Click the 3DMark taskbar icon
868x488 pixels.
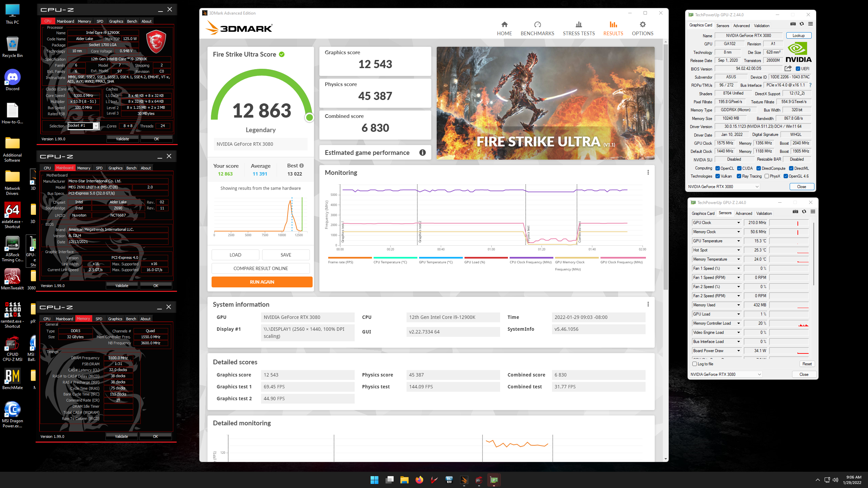pyautogui.click(x=464, y=480)
